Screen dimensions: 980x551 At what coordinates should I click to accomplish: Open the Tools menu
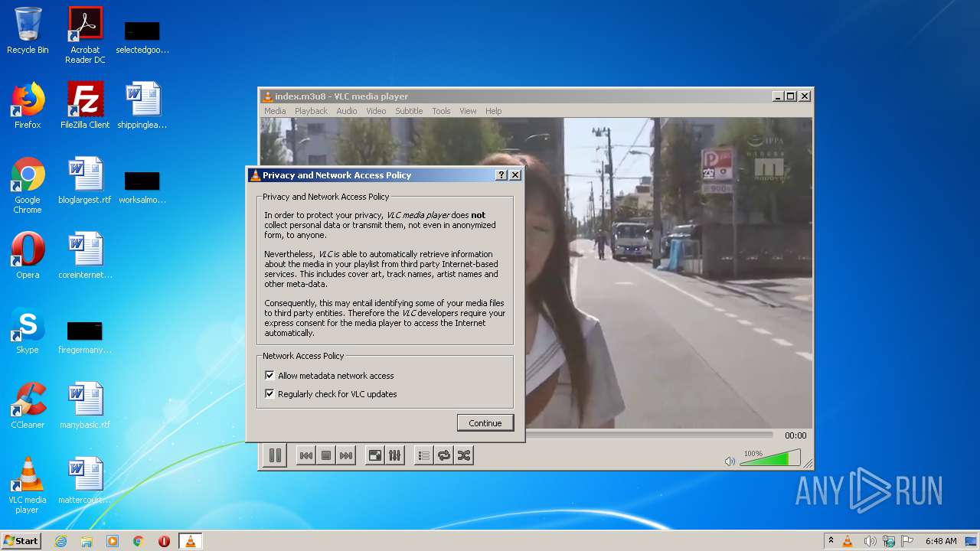coord(441,111)
